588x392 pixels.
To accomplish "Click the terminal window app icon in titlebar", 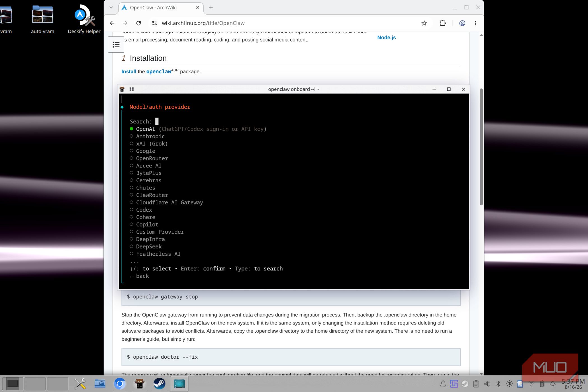I will click(x=122, y=89).
